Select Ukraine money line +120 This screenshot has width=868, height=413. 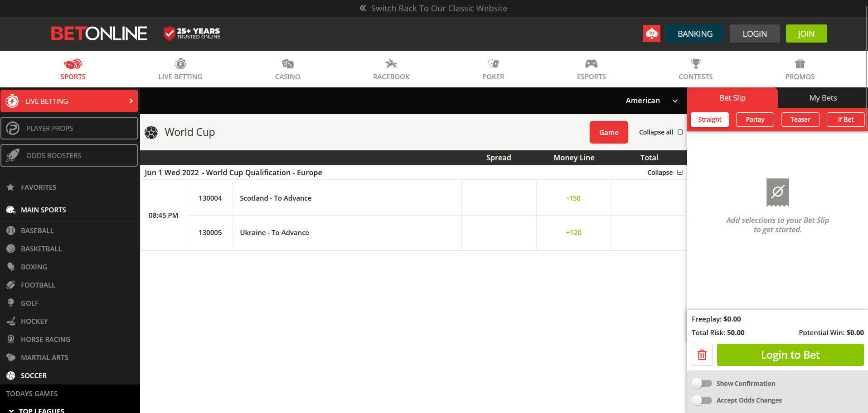click(x=573, y=232)
